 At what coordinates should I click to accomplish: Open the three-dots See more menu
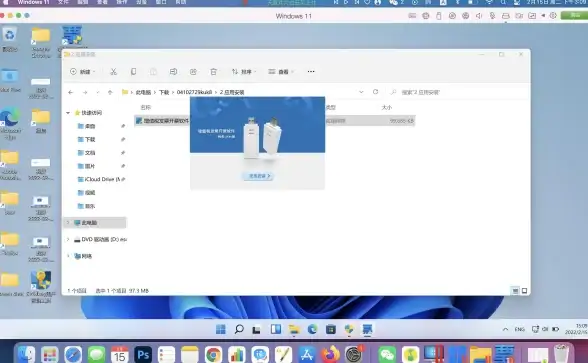click(311, 72)
